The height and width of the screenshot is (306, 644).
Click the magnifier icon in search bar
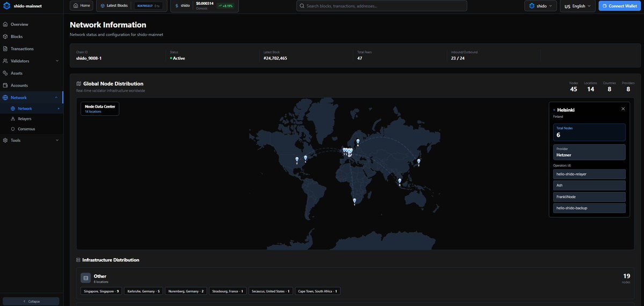coord(302,6)
